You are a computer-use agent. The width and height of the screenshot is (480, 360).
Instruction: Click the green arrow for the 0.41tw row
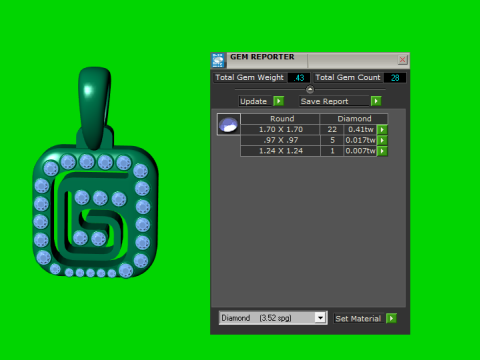(382, 129)
